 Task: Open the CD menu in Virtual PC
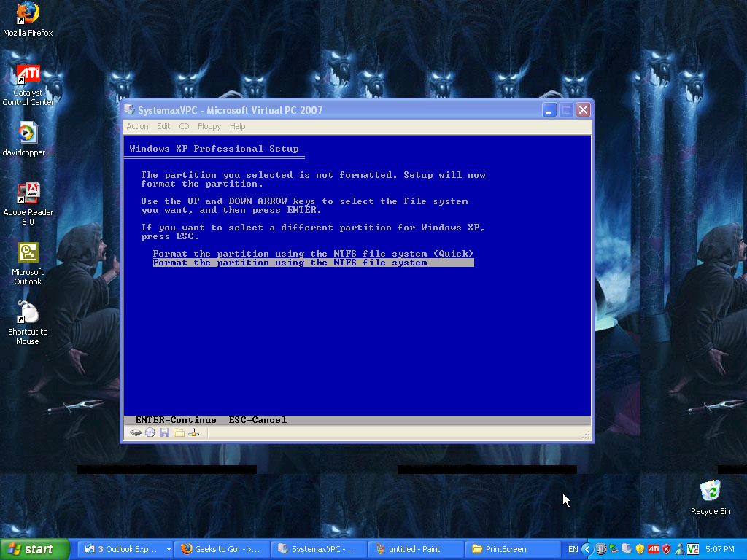[184, 126]
